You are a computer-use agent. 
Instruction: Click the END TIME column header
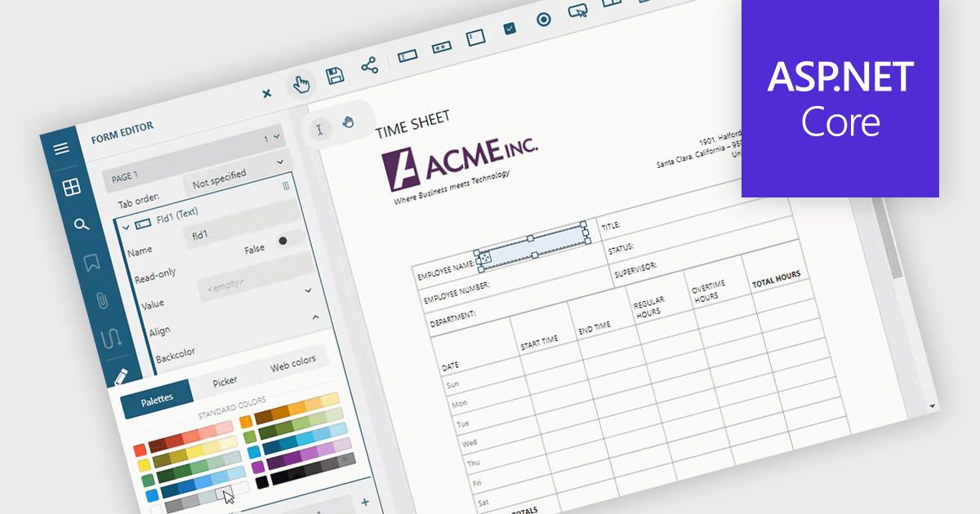[x=595, y=329]
